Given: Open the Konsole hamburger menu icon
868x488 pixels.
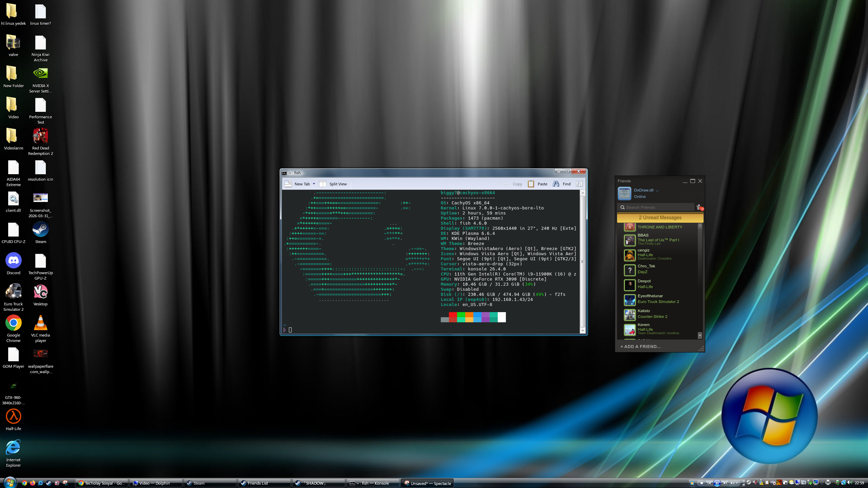Looking at the screenshot, I should pos(579,184).
